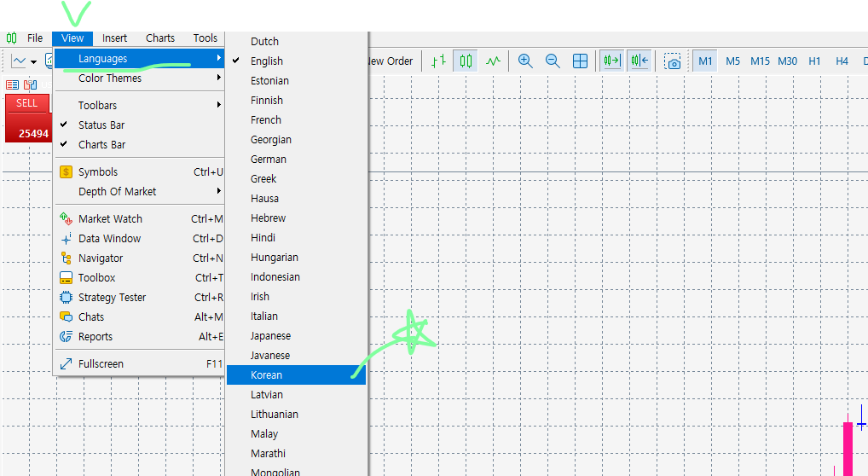Uncheck Status Bar in the View menu
Image resolution: width=868 pixels, height=476 pixels.
point(101,125)
